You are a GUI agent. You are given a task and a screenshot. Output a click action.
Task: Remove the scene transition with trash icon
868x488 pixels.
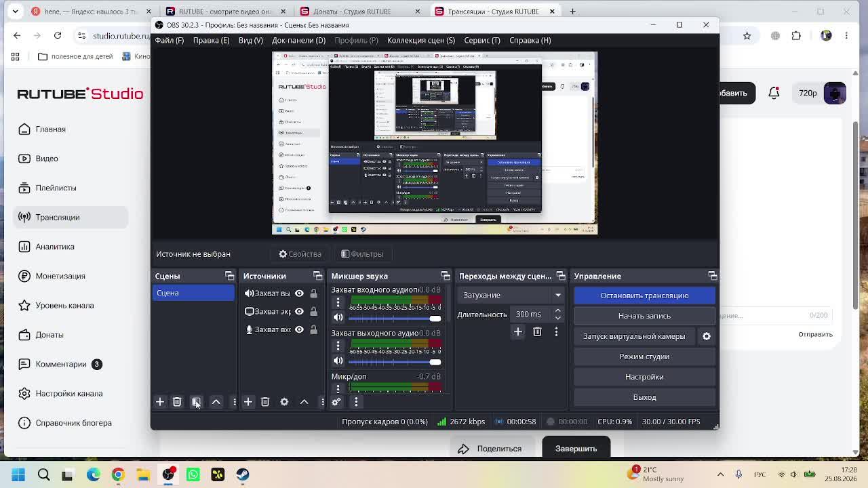pos(537,331)
